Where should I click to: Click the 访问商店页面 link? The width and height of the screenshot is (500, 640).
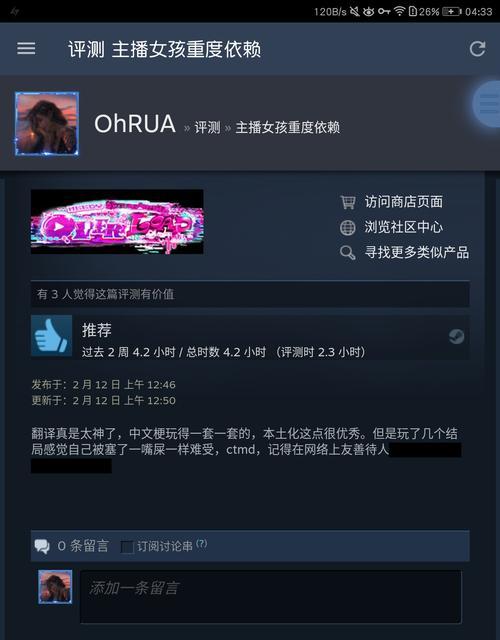[403, 202]
